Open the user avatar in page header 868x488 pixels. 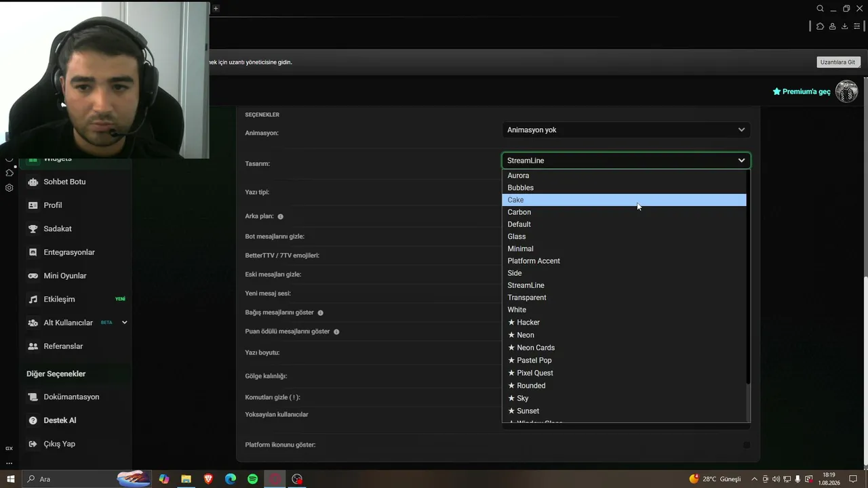[846, 91]
